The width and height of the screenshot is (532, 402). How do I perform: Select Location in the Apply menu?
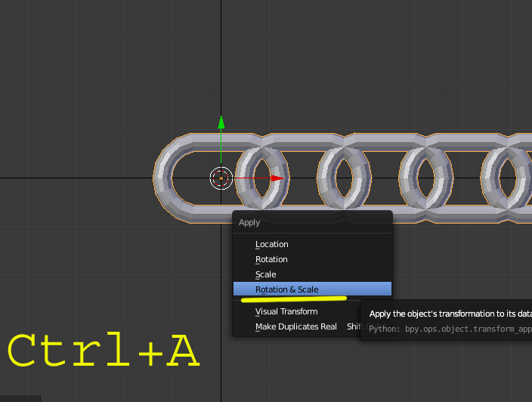[312, 244]
